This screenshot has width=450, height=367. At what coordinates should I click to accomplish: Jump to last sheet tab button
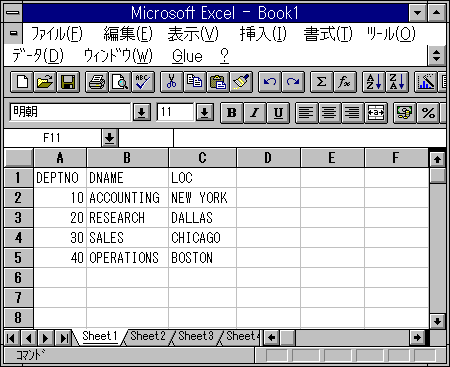pos(63,338)
